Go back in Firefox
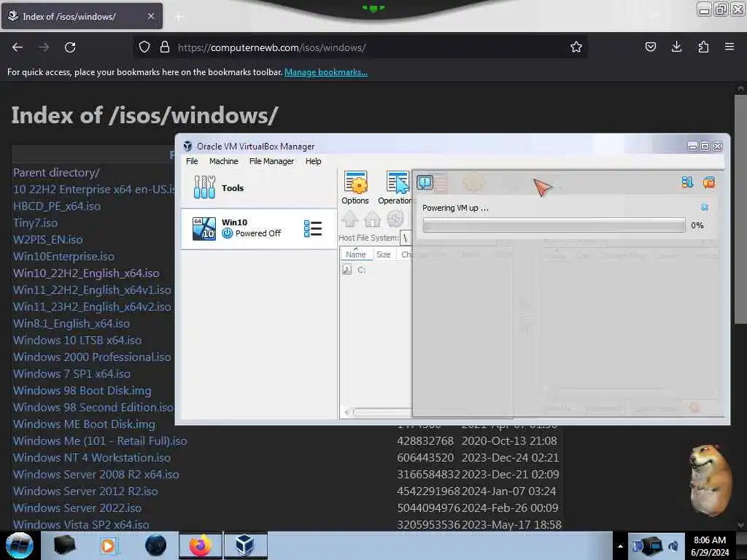Image resolution: width=747 pixels, height=560 pixels. click(x=18, y=47)
